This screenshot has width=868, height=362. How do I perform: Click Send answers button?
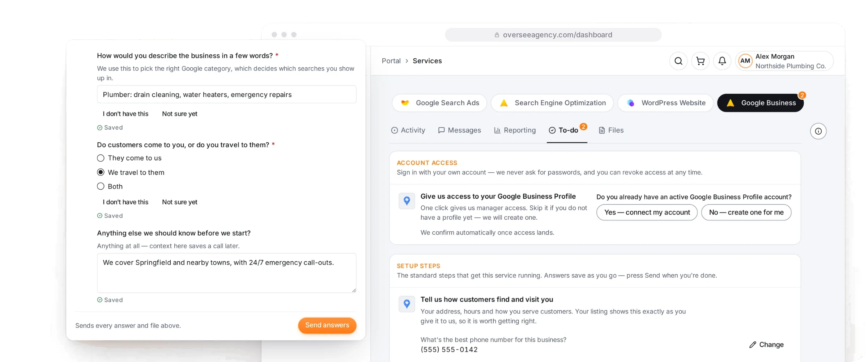pyautogui.click(x=327, y=325)
